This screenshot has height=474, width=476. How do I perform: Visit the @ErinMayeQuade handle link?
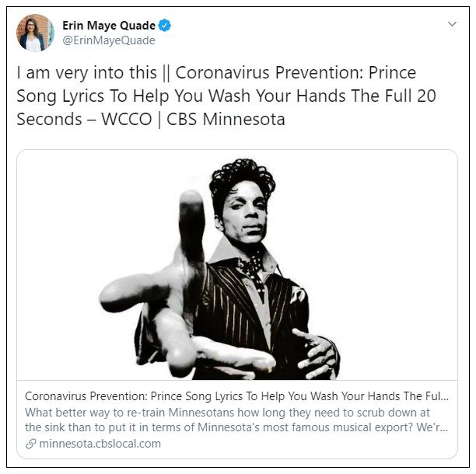point(109,40)
